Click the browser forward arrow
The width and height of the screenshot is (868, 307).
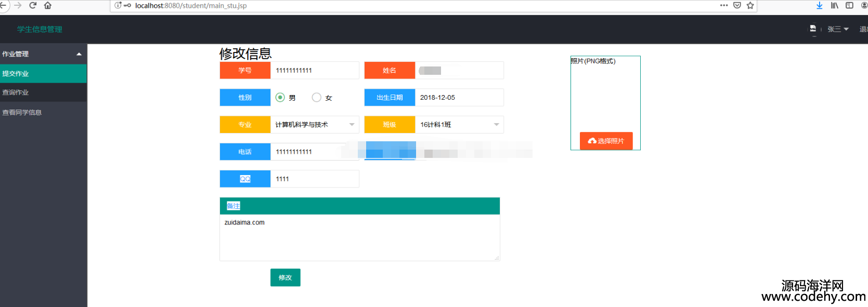tap(18, 5)
